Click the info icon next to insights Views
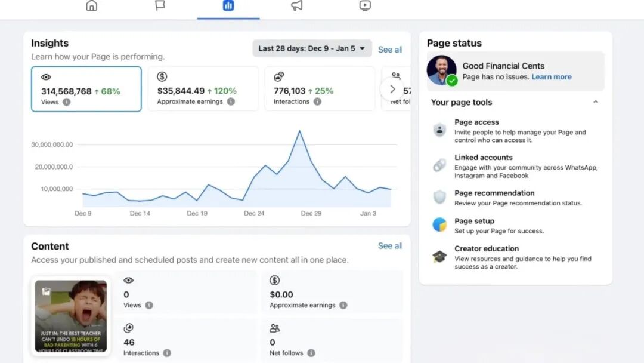The width and height of the screenshot is (644, 363). tap(66, 102)
